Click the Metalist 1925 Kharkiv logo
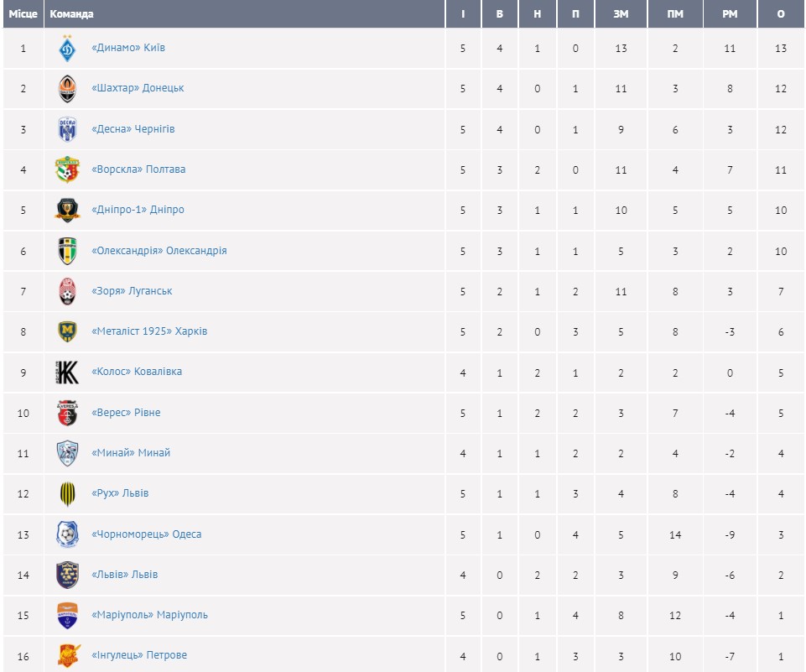806x672 pixels. pyautogui.click(x=67, y=331)
